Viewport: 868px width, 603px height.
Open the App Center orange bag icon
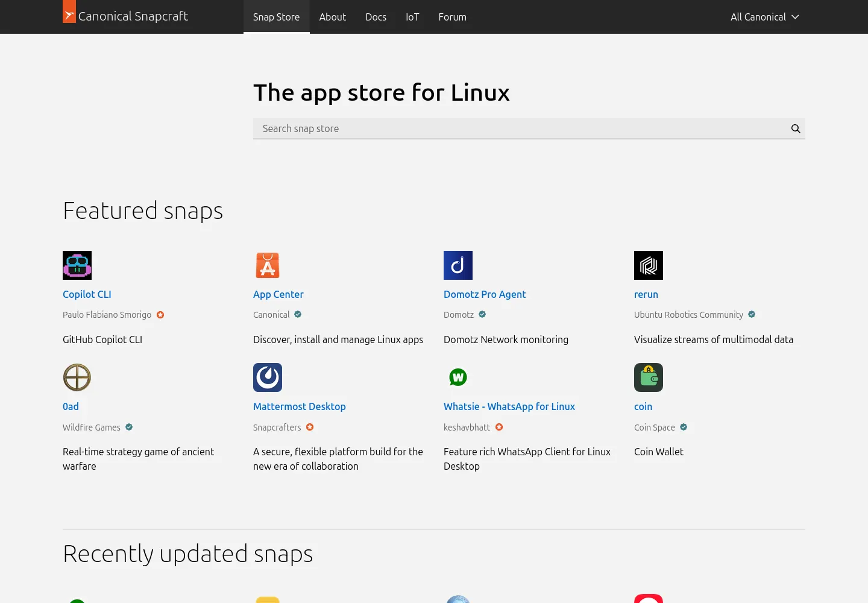(268, 265)
